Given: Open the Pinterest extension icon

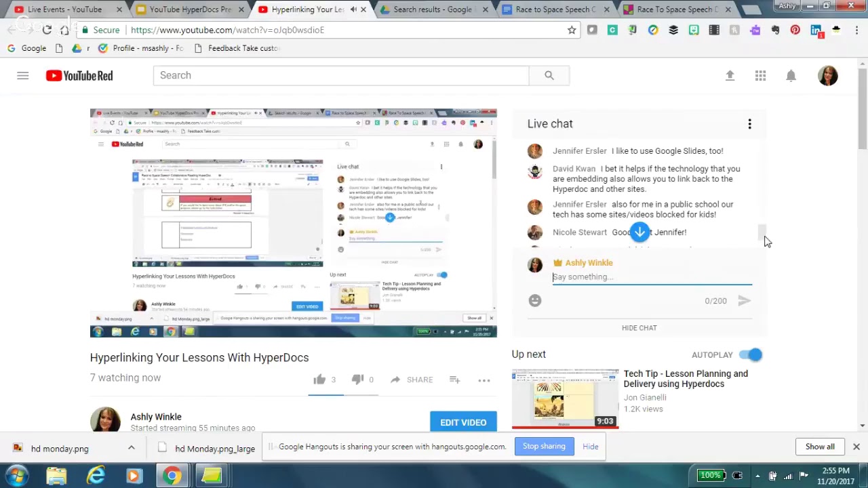Looking at the screenshot, I should (795, 30).
